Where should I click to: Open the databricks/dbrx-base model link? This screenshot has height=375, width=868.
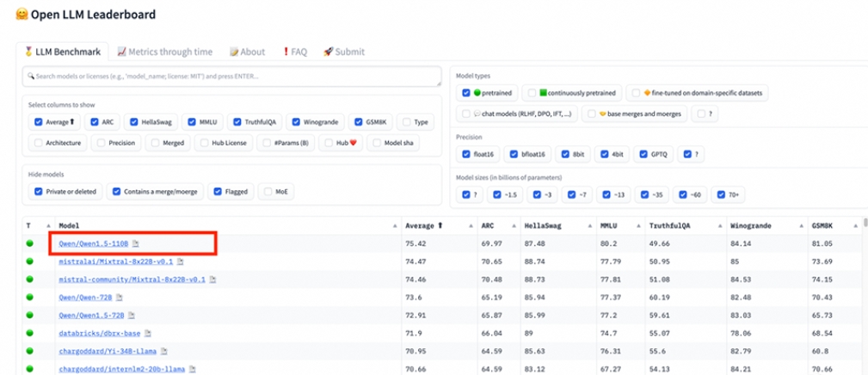(100, 334)
